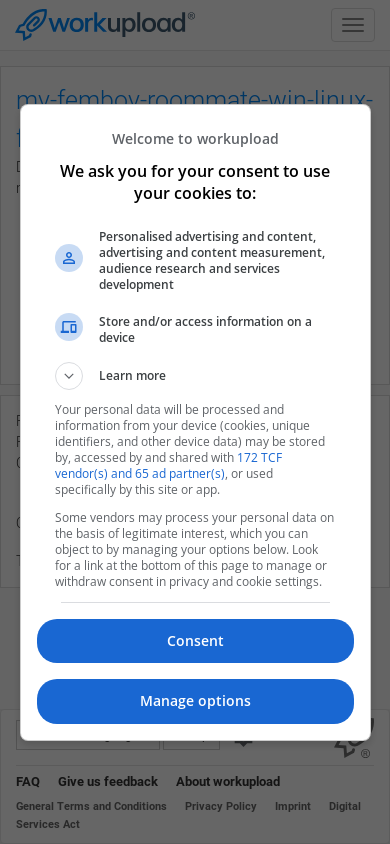Open About workupload link
390x844 pixels.
[228, 782]
